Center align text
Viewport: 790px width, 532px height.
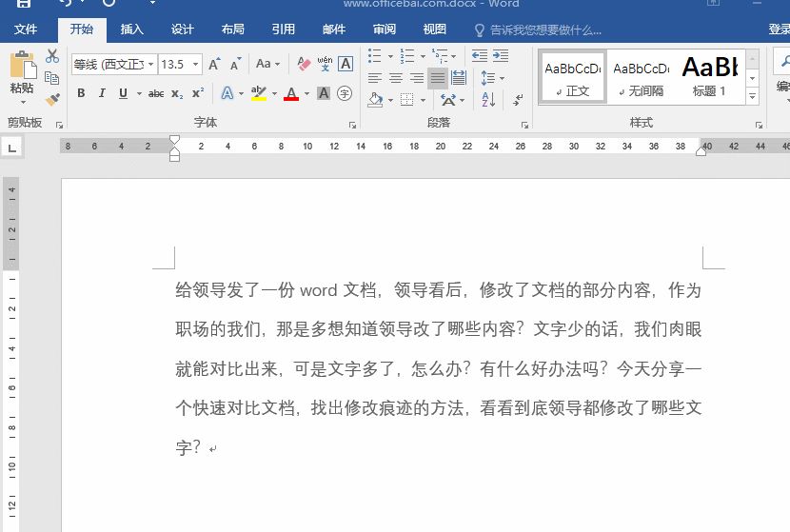coord(396,78)
